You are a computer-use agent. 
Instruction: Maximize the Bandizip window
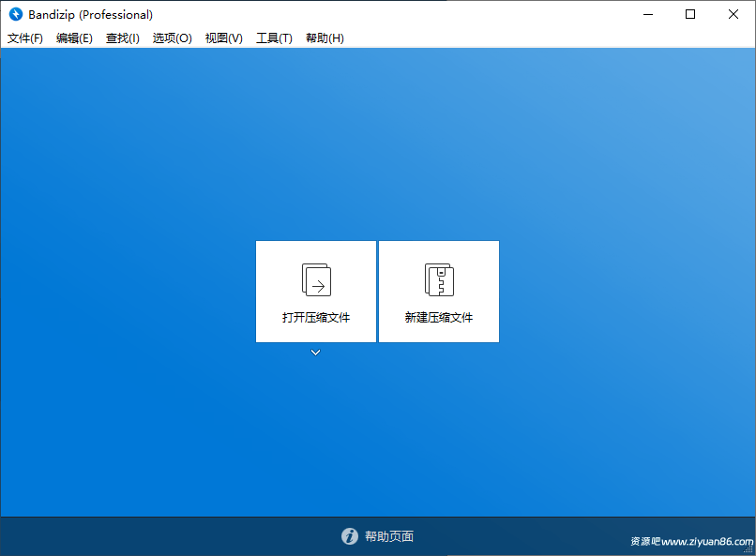pyautogui.click(x=690, y=14)
